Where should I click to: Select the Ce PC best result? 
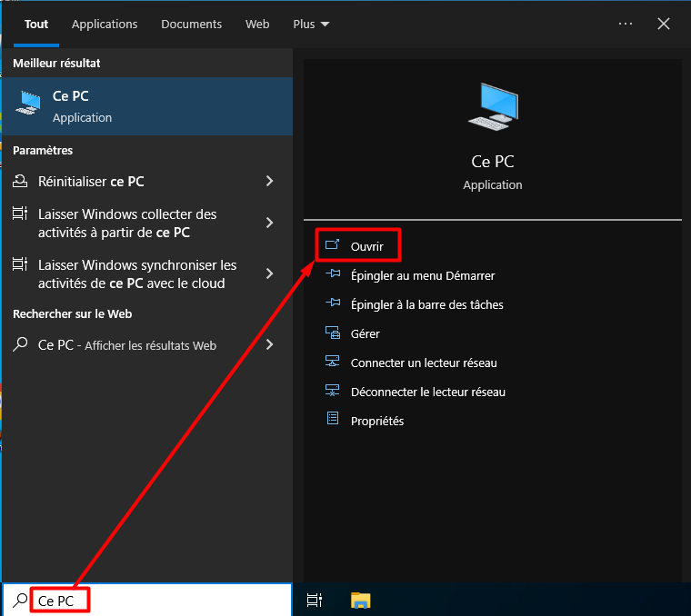[x=147, y=106]
